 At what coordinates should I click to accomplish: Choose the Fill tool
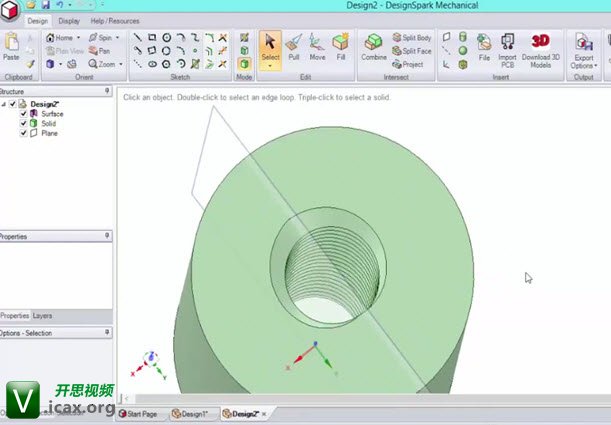point(341,47)
